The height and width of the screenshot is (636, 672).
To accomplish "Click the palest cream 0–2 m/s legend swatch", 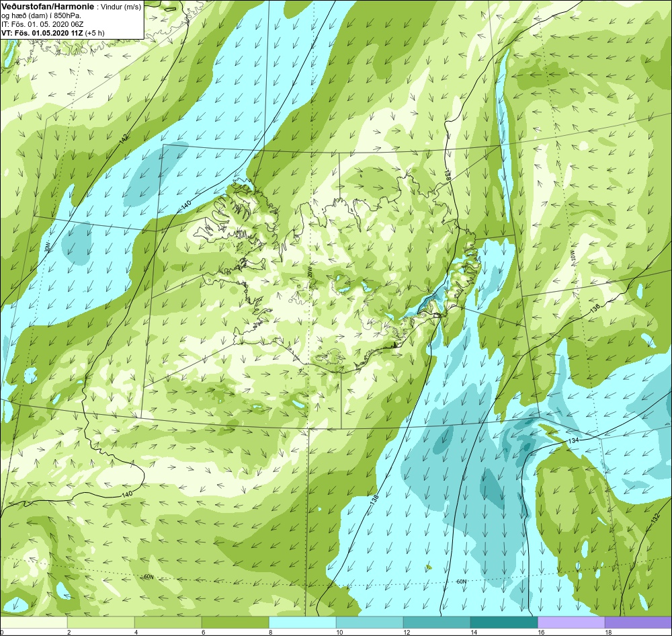I will [34, 623].
